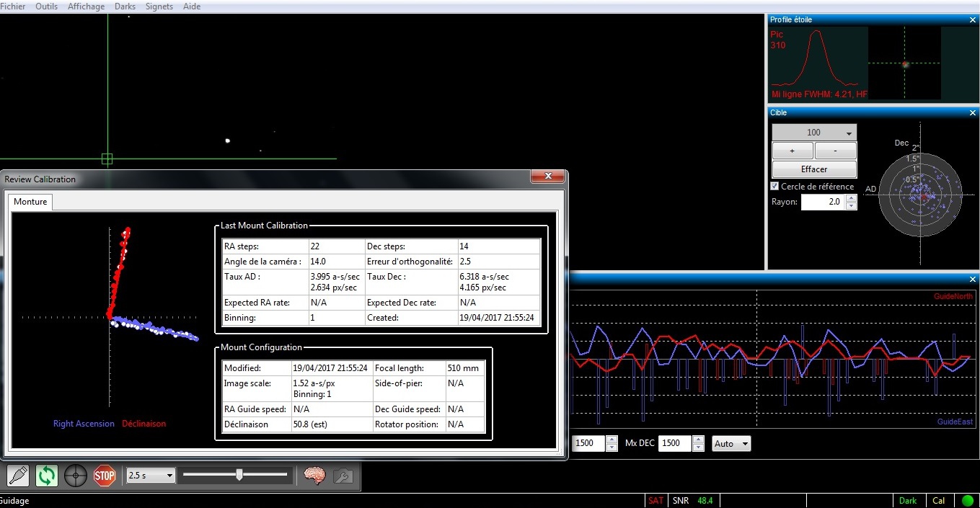Screen dimensions: 980x508
Task: Click the USB connect equipment icon
Action: point(18,476)
